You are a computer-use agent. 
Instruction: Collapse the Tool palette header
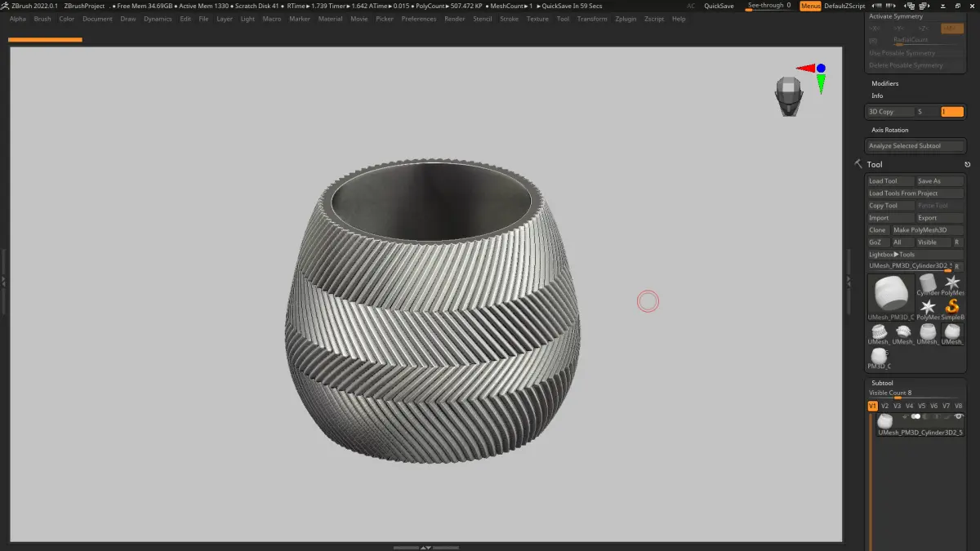(874, 164)
